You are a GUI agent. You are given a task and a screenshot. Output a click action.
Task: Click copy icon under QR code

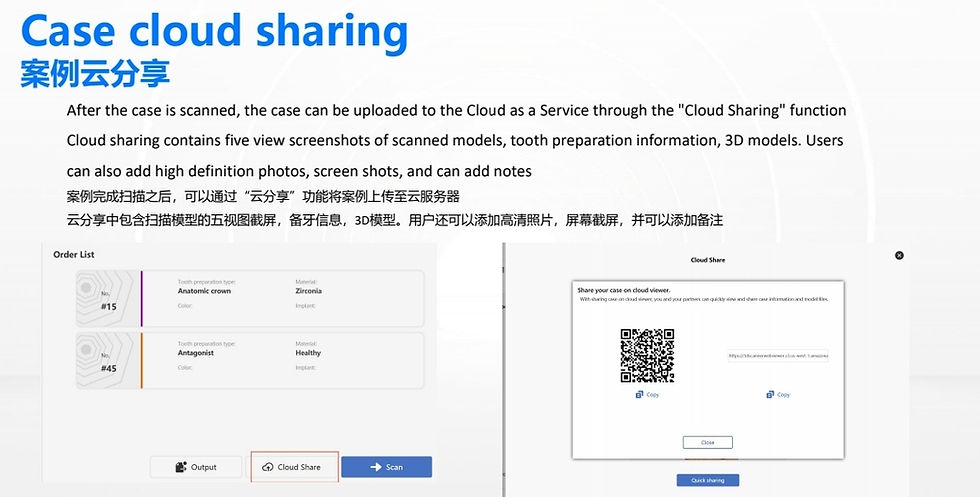click(x=639, y=394)
